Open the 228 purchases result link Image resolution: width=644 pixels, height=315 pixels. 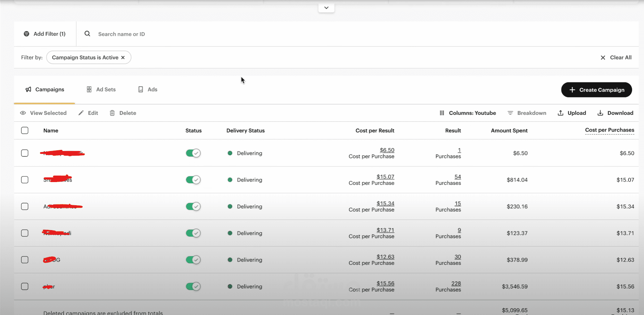point(456,284)
